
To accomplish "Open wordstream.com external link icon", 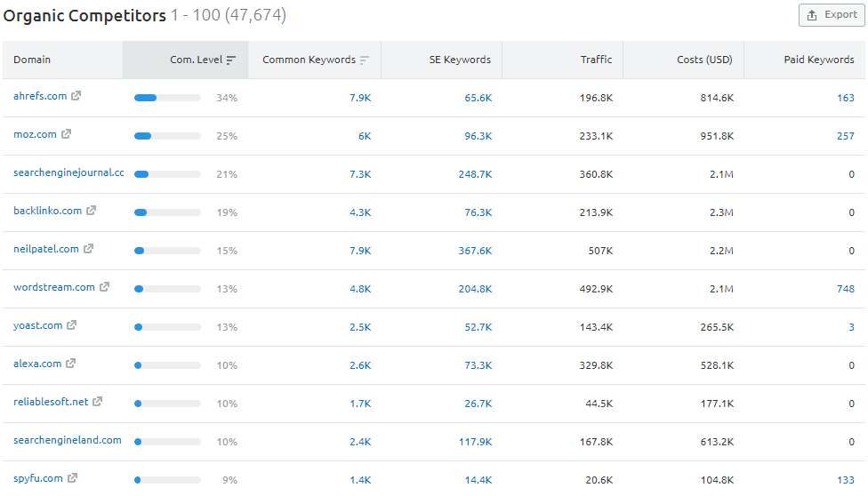I will tap(104, 287).
